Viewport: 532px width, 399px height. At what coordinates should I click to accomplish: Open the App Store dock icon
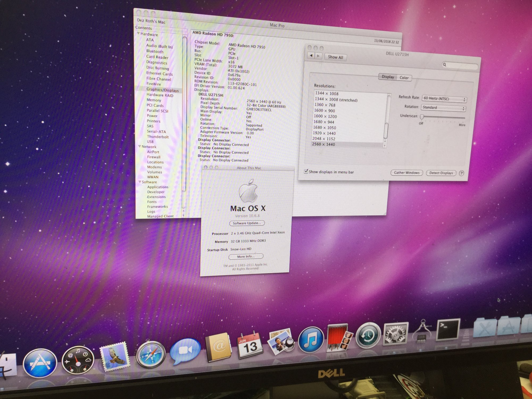pyautogui.click(x=40, y=363)
